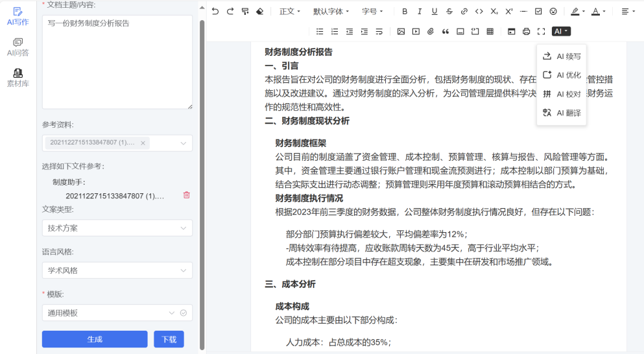Expand the 语言风格 dropdown showing 学术风格

pyautogui.click(x=117, y=270)
